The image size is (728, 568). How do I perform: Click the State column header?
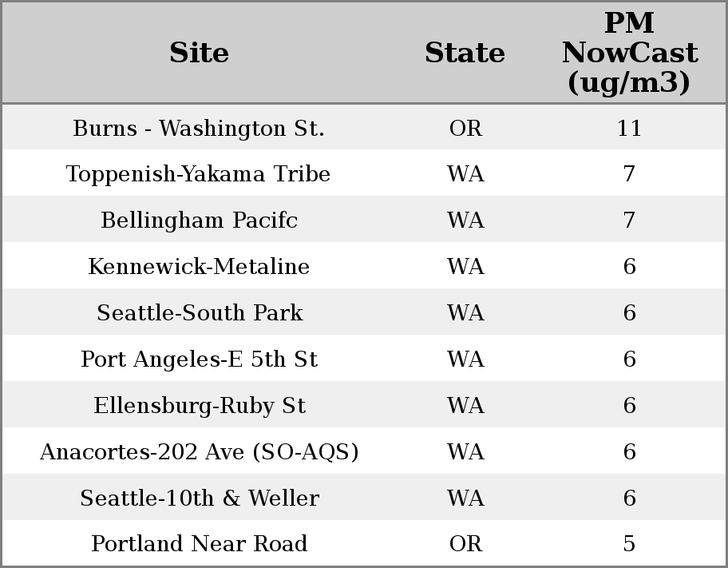coord(465,53)
